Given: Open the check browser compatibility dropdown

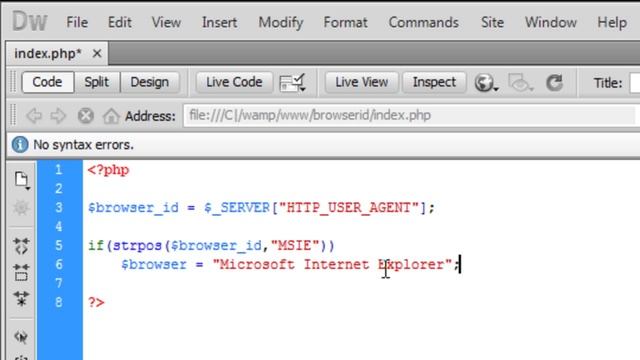Looking at the screenshot, I should point(293,82).
